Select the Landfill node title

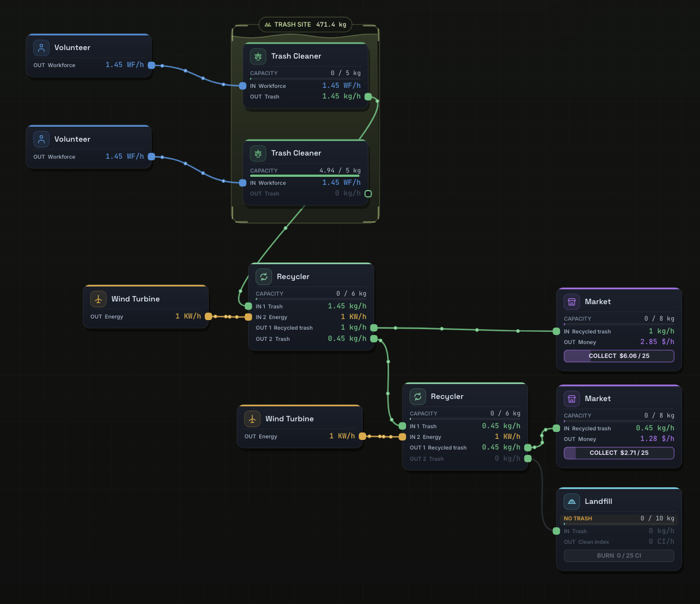(598, 501)
